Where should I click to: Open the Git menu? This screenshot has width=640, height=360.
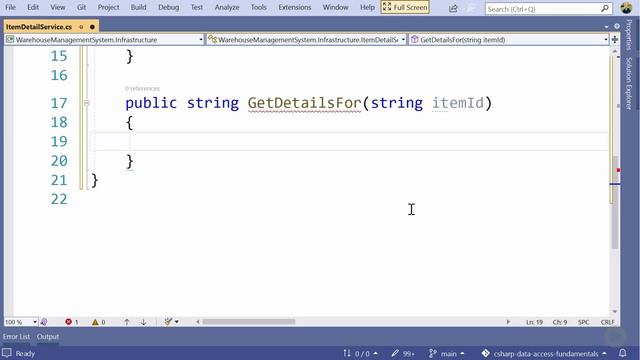point(81,7)
